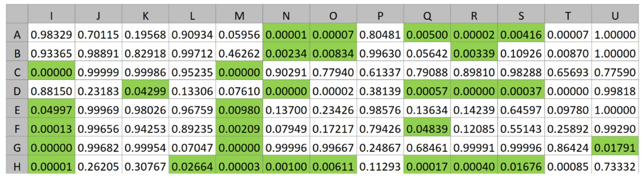The height and width of the screenshot is (180, 644).
Task: Click the cell with value 0.04839
Action: pyautogui.click(x=427, y=129)
